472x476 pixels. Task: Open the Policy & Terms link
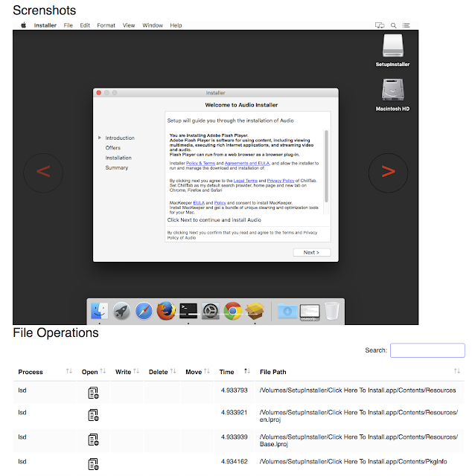click(200, 164)
